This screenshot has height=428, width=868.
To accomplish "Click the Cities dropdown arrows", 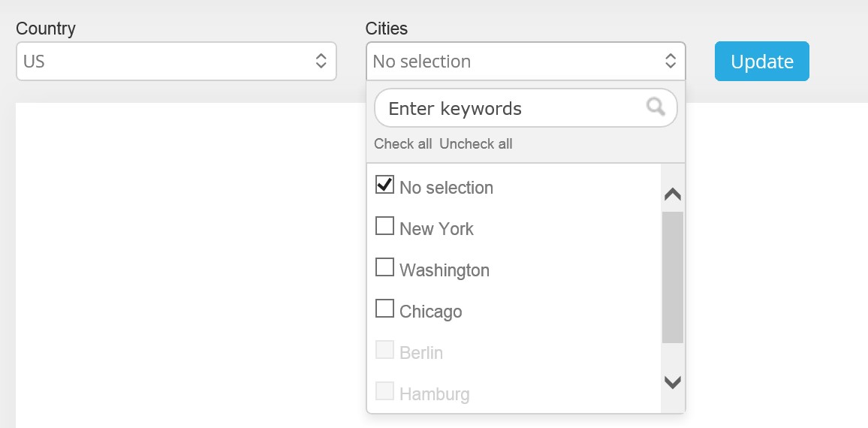I will point(671,62).
